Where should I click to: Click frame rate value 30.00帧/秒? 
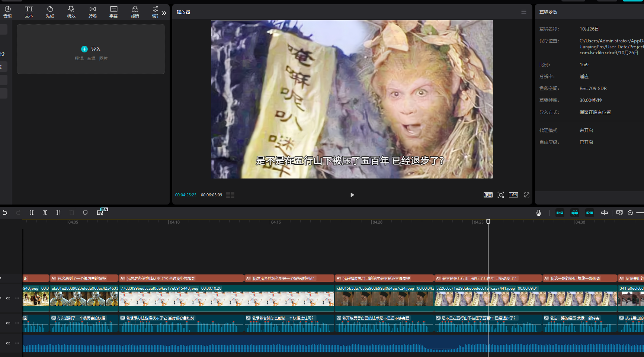coord(590,100)
